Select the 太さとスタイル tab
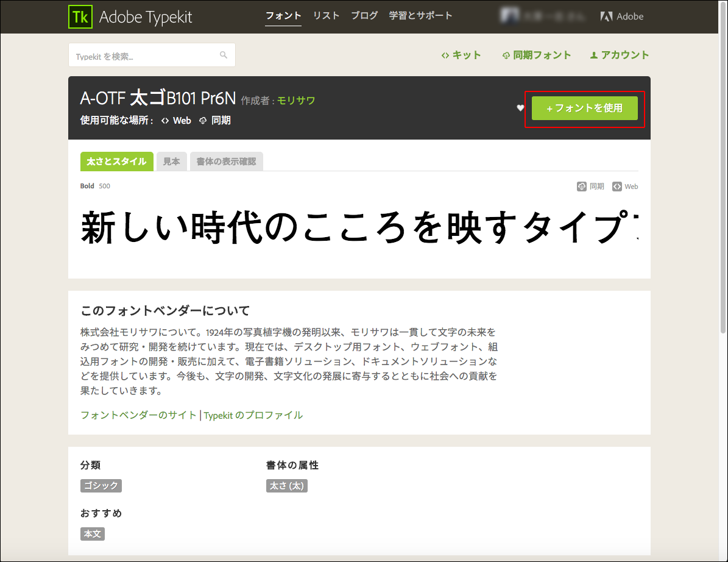Viewport: 728px width, 562px height. (116, 161)
